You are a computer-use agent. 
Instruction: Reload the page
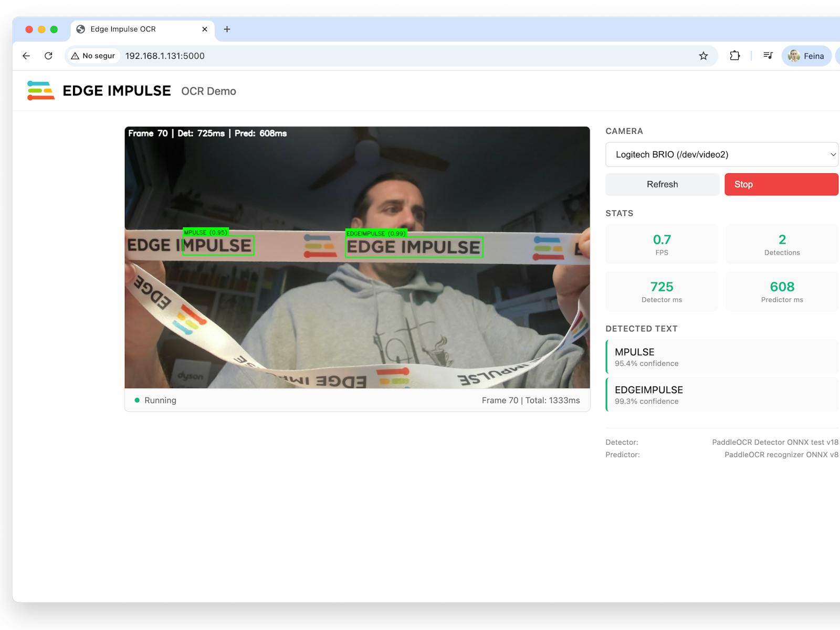pos(48,56)
